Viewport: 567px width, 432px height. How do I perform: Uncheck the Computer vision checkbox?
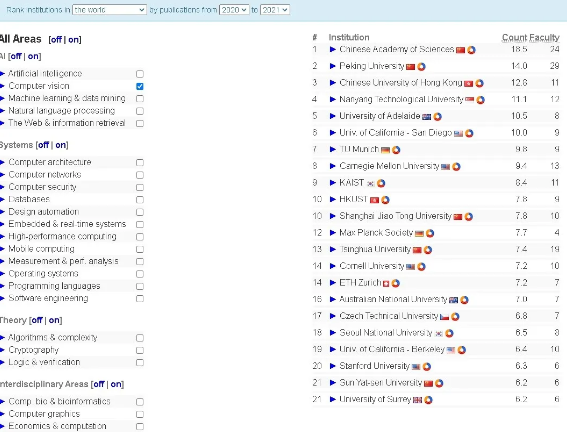pyautogui.click(x=140, y=86)
